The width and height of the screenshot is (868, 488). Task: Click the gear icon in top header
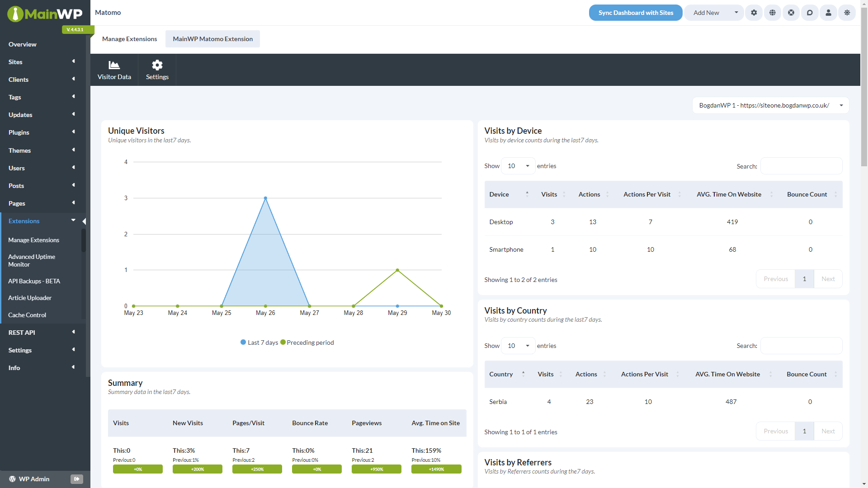(x=754, y=13)
